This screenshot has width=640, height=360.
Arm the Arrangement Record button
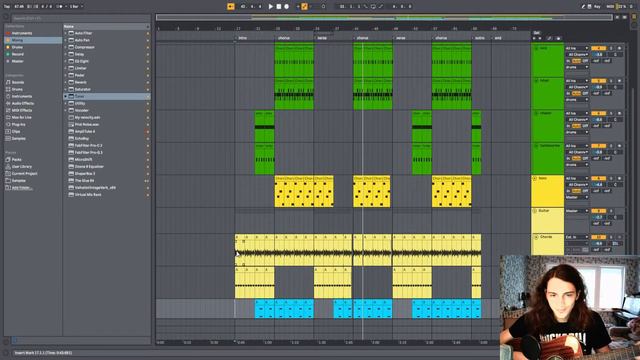(287, 7)
